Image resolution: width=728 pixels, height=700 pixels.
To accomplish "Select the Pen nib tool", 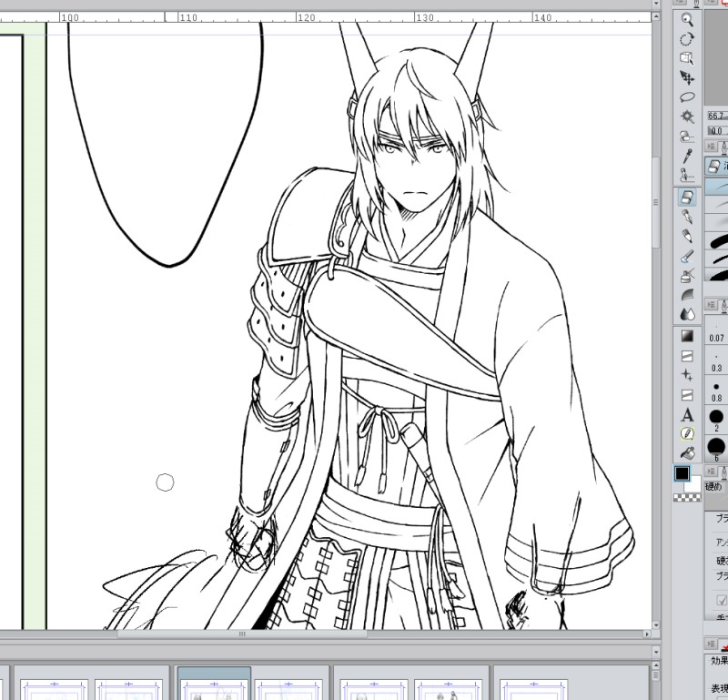I will pos(687,217).
